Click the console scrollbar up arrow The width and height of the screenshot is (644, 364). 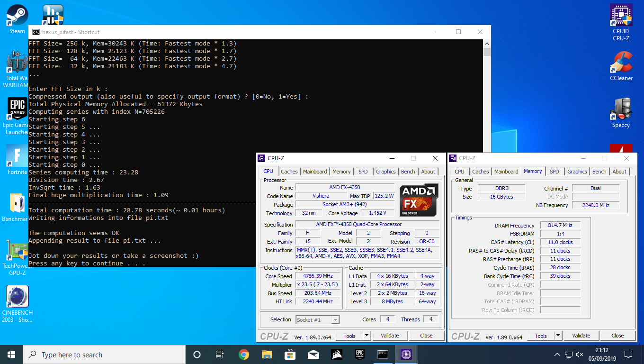point(487,44)
